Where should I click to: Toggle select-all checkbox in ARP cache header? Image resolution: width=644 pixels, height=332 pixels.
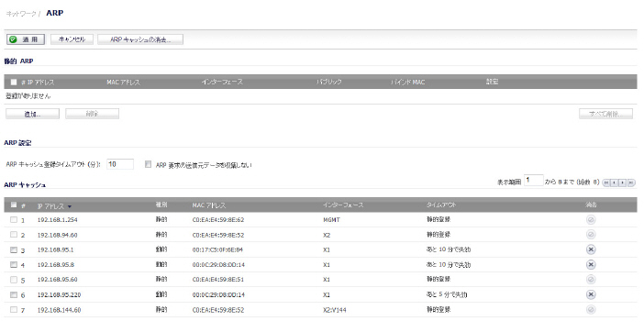click(14, 205)
